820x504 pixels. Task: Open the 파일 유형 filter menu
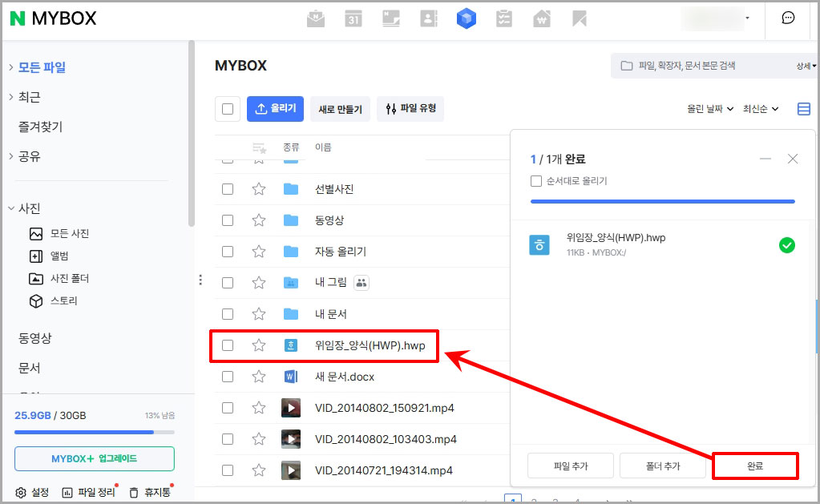410,108
